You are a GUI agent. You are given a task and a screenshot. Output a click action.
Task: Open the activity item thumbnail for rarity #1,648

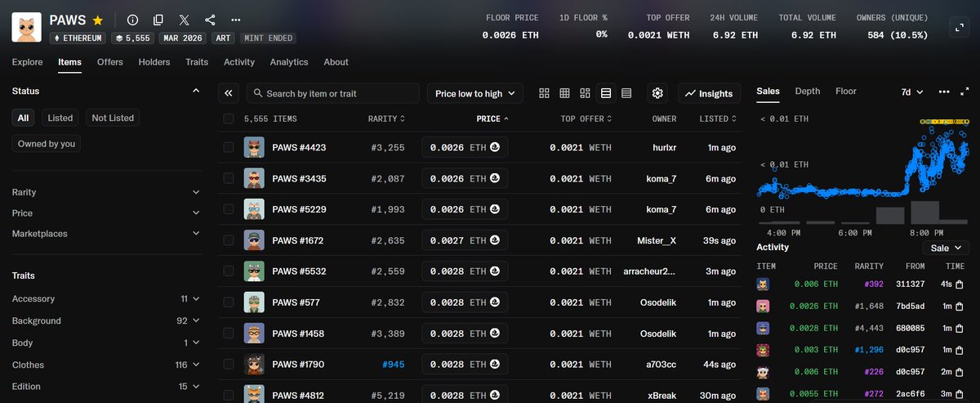click(763, 307)
